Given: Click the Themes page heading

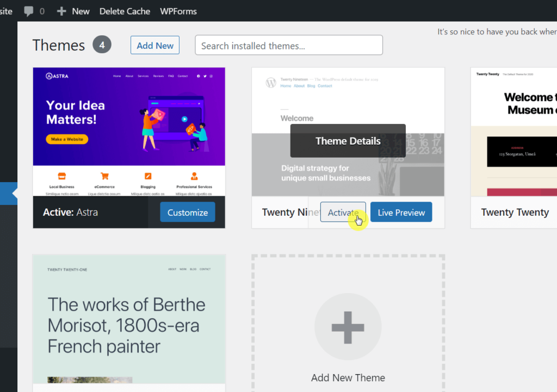Looking at the screenshot, I should pyautogui.click(x=59, y=46).
